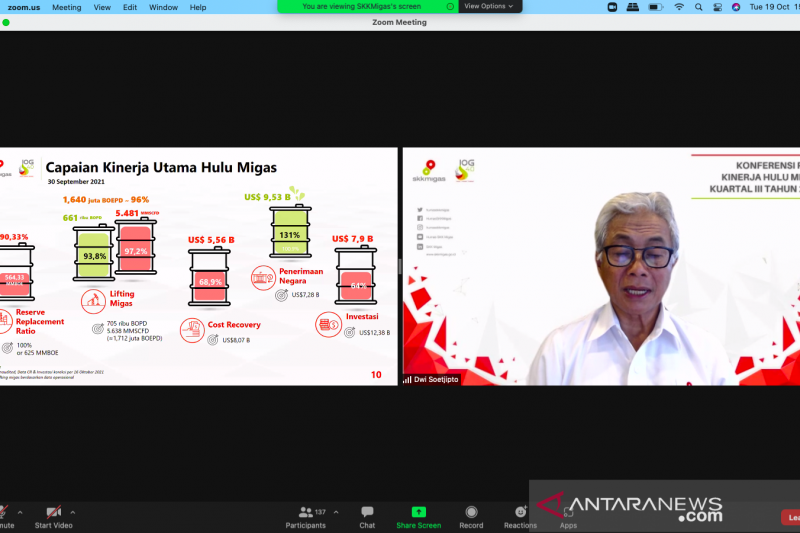The width and height of the screenshot is (800, 533).
Task: Click the 30 September 2021 date text
Action: pos(76,182)
